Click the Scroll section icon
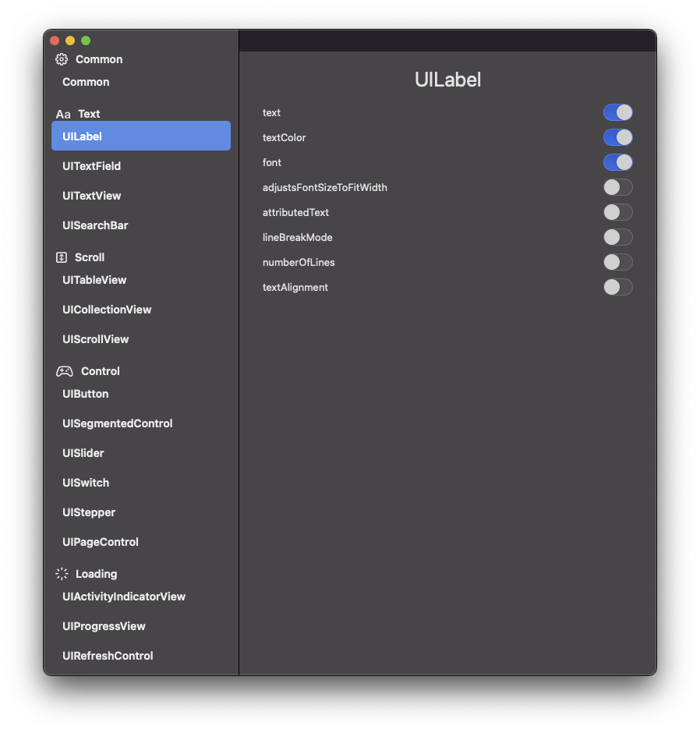700x733 pixels. point(62,257)
